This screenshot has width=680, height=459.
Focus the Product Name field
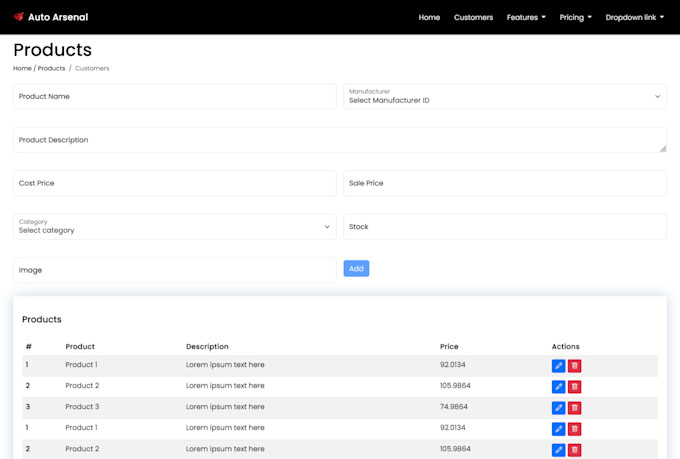175,96
